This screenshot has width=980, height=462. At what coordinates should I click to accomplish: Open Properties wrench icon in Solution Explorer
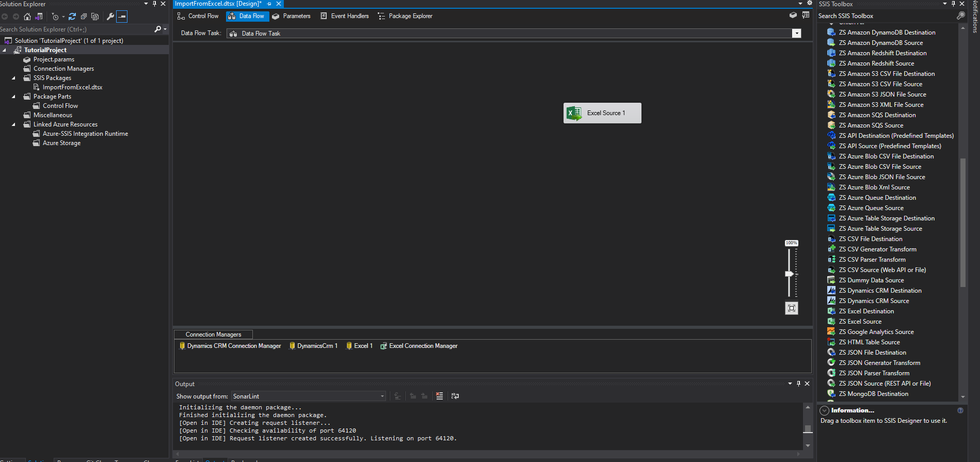click(x=110, y=17)
